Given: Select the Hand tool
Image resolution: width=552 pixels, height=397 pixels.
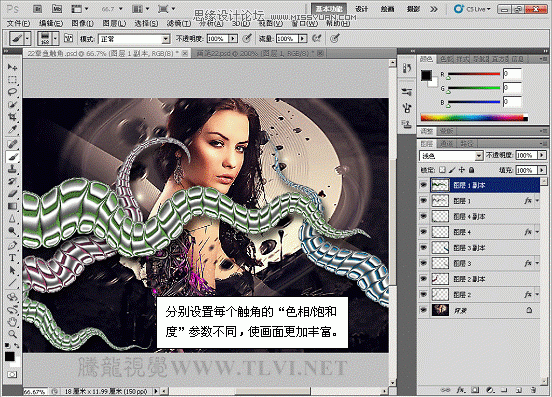Looking at the screenshot, I should pos(12,322).
